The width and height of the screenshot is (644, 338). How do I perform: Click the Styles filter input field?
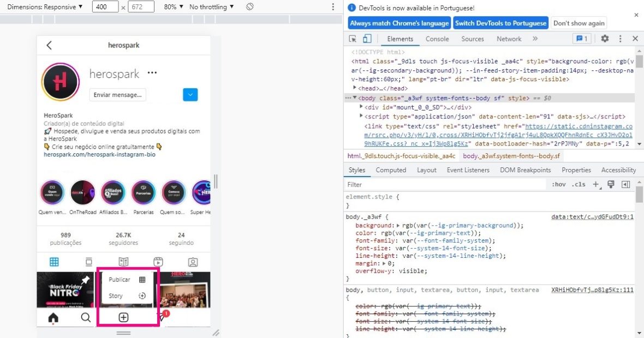click(x=445, y=184)
